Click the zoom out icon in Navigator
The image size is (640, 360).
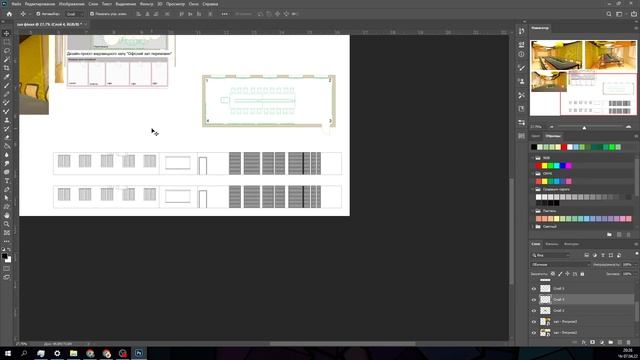click(x=551, y=127)
